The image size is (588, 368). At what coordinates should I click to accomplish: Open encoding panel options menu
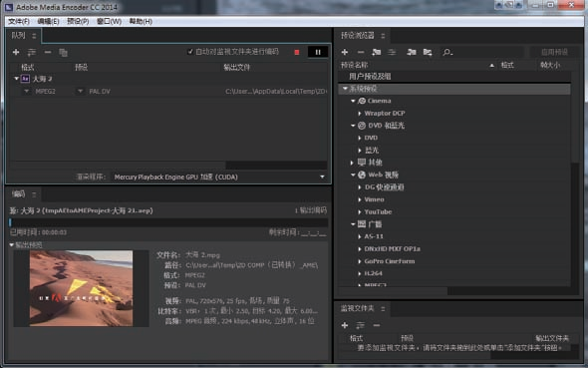pyautogui.click(x=34, y=194)
